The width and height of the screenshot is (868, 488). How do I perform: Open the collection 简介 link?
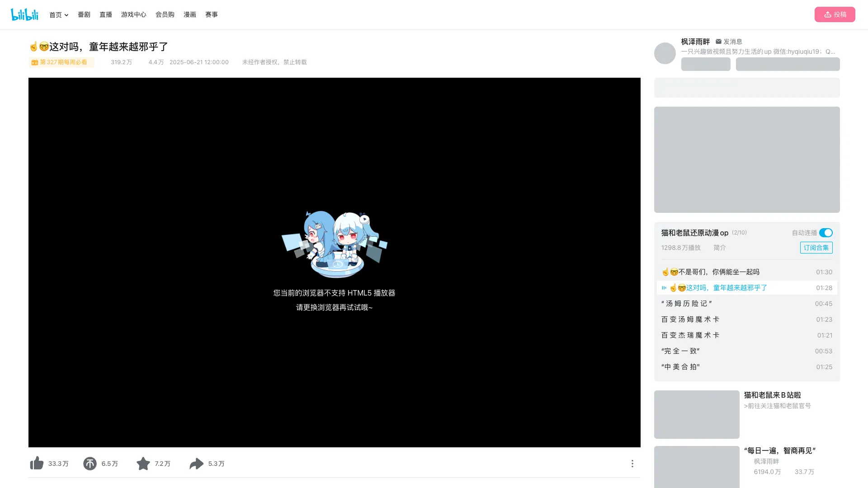point(720,248)
